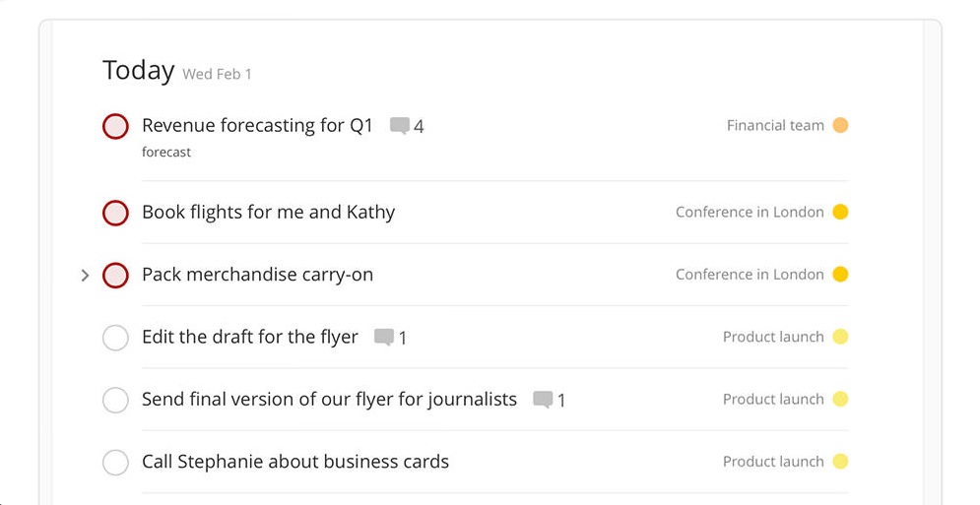
Task: Check off Book flights for me and Kathy
Action: [115, 213]
